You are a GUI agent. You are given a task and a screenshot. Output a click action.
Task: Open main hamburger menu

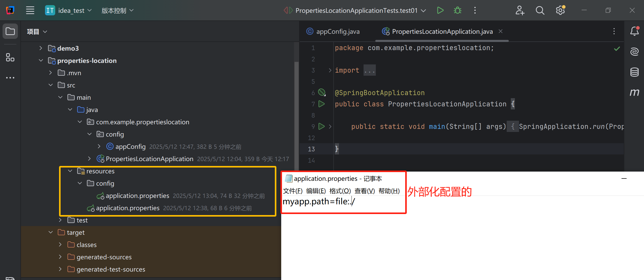(x=30, y=10)
